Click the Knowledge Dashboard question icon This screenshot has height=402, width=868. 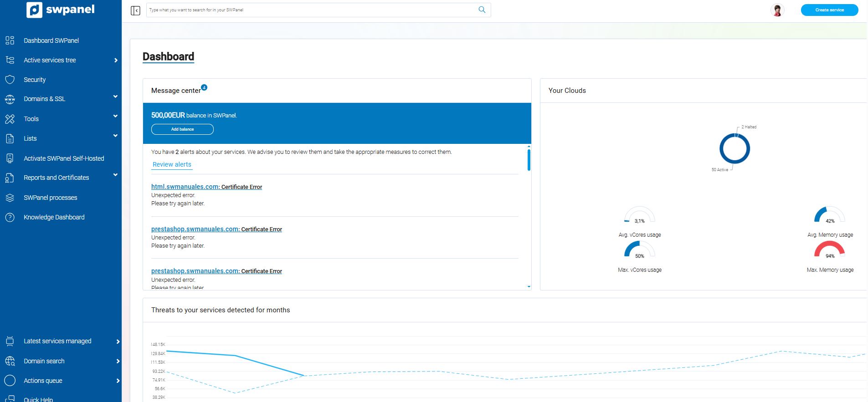click(10, 217)
